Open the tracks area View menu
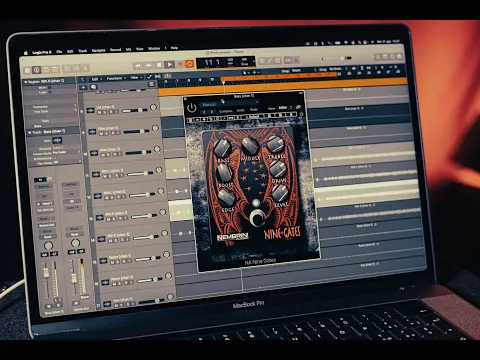Screen dimensions: 480x360 pyautogui.click(x=136, y=77)
